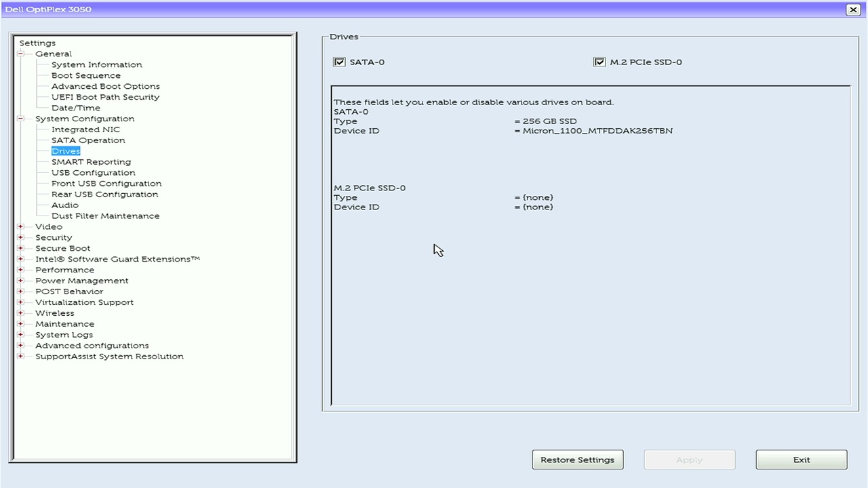Expand the Wireless section
Image resolution: width=868 pixels, height=488 pixels.
pyautogui.click(x=20, y=313)
